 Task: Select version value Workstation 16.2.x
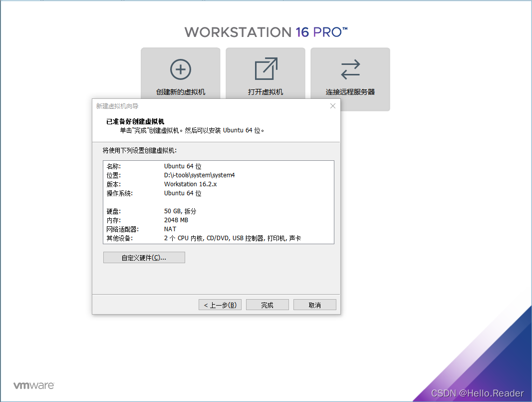[190, 184]
